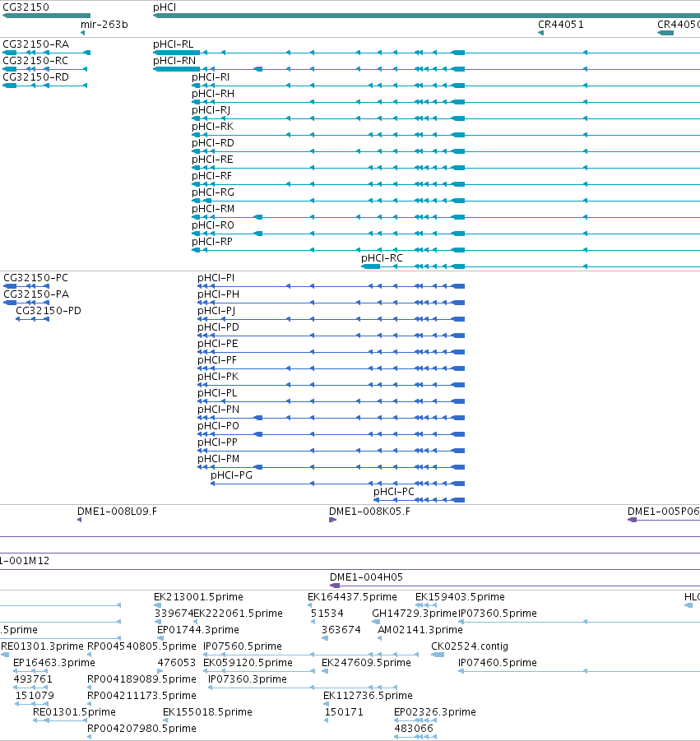Select polypeptide CG32150-PA

point(36,294)
